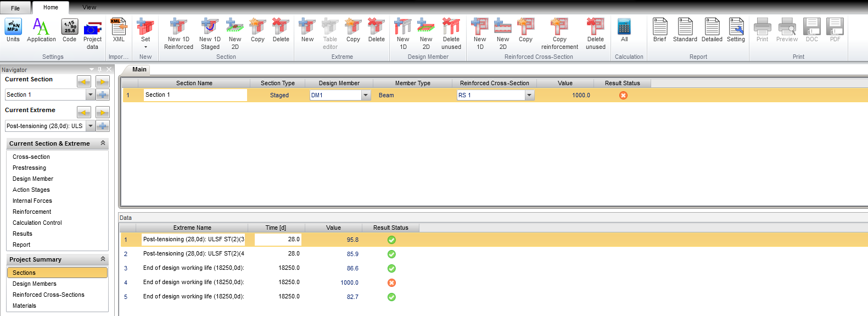Collapse the Project Summary panel
The width and height of the screenshot is (868, 316).
103,259
